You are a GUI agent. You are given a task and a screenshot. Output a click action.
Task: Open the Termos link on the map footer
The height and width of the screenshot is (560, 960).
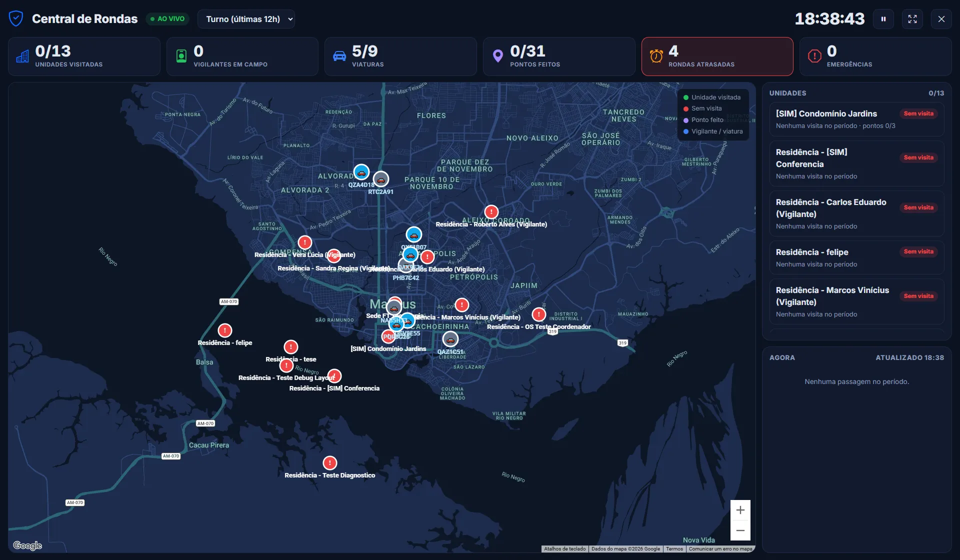(674, 549)
